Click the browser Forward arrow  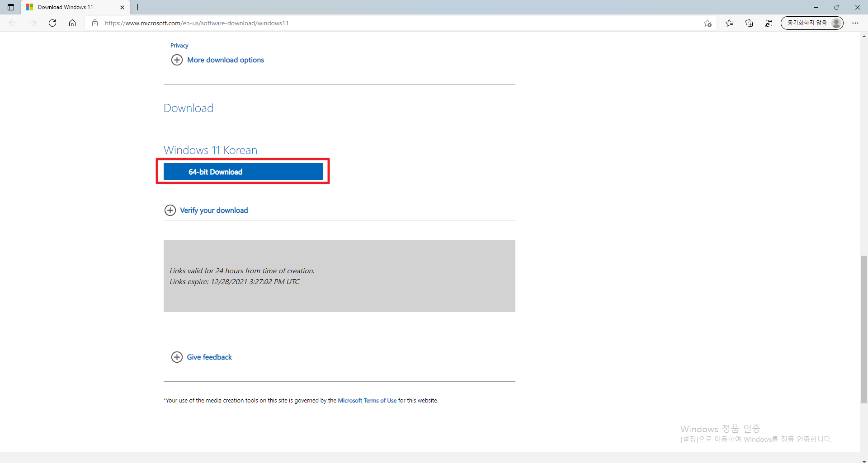(33, 23)
